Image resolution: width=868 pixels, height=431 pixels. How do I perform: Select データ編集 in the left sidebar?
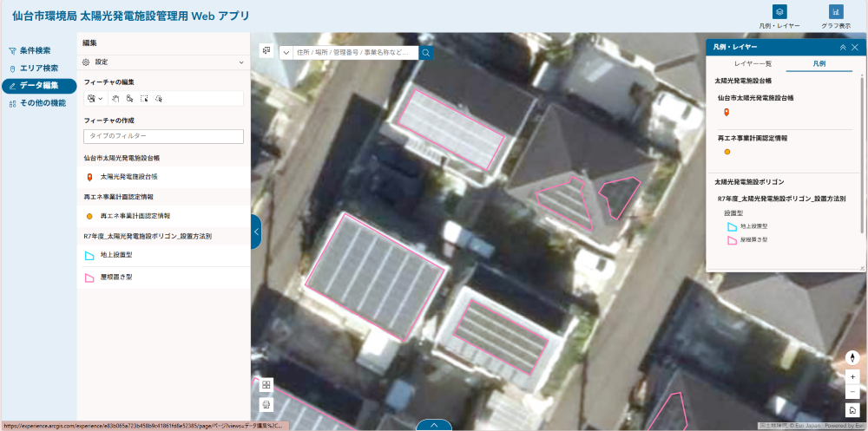click(39, 86)
